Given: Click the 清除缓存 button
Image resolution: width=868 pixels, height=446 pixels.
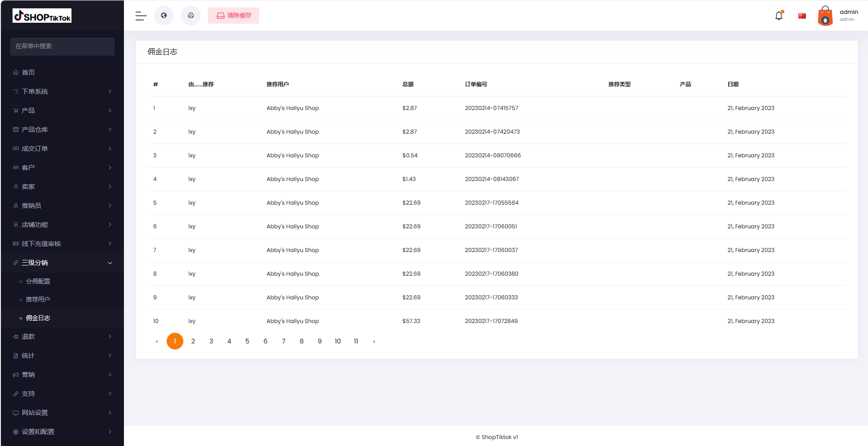Looking at the screenshot, I should click(233, 16).
